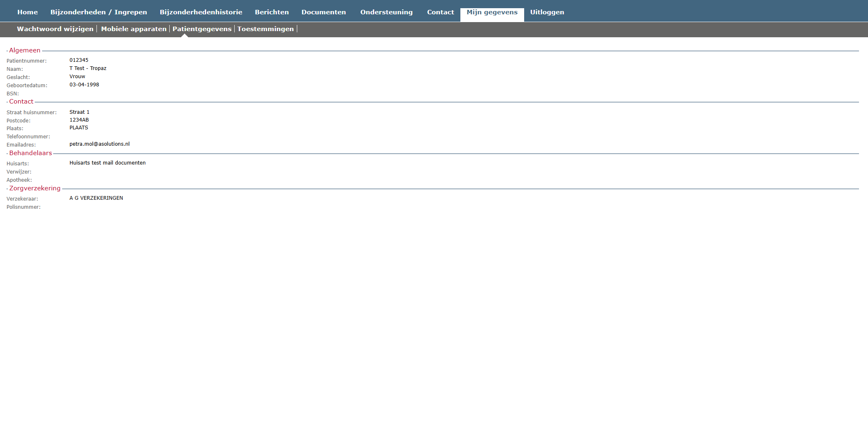This screenshot has width=868, height=431.
Task: Click the Contact section heading
Action: (21, 102)
